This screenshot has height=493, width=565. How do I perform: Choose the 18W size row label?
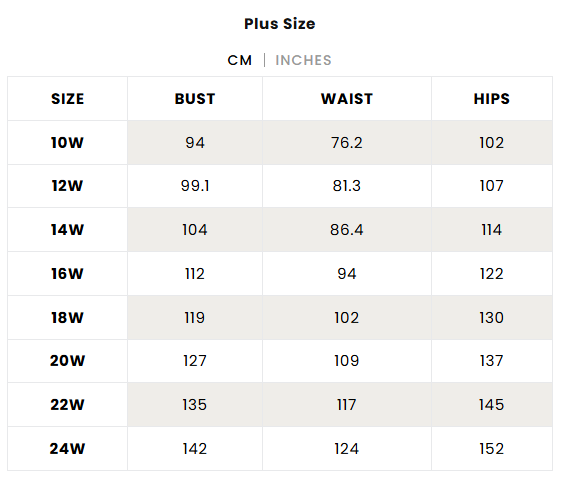[67, 318]
